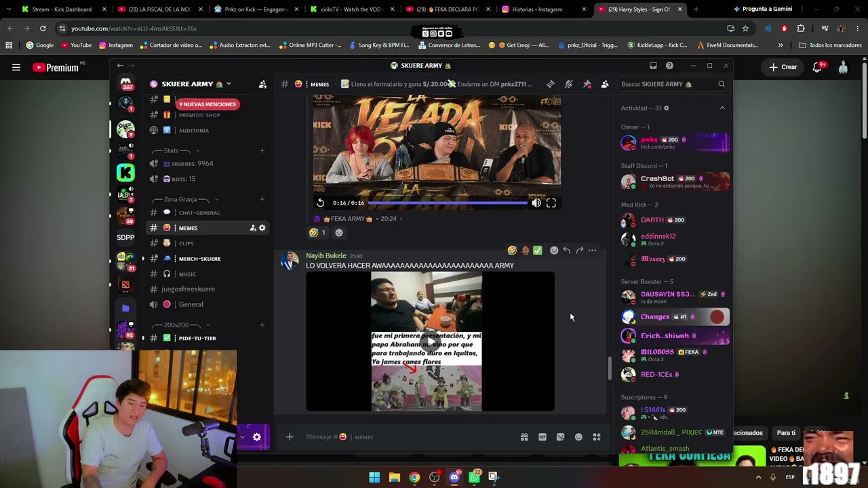Viewport: 868px width, 488px height.
Task: Add channel to Stats category
Action: point(262,150)
